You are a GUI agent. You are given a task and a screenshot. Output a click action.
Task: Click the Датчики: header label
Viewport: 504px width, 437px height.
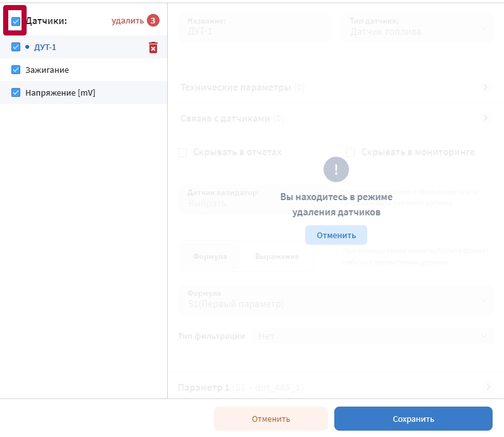coord(46,21)
